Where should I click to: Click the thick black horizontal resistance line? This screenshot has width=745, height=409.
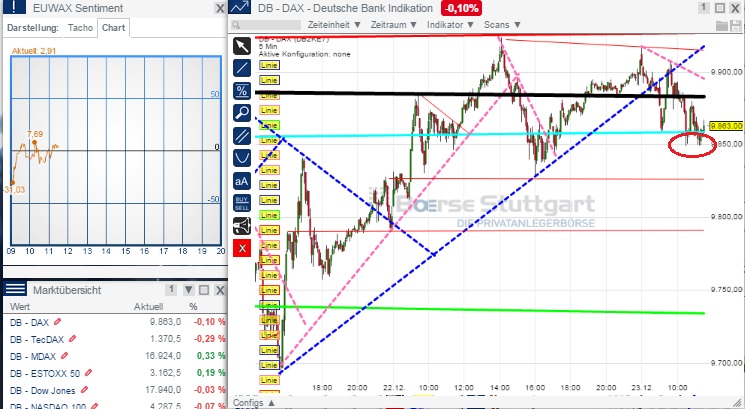point(480,95)
